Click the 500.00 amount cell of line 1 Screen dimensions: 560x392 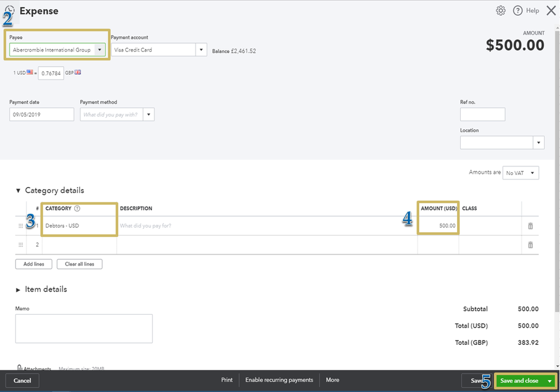(x=438, y=226)
